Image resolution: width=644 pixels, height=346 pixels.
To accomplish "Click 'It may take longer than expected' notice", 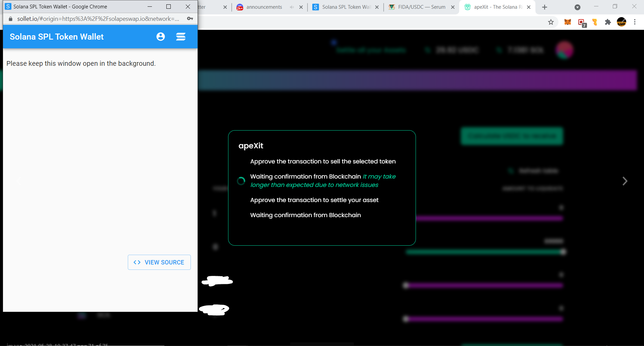I will coord(323,181).
